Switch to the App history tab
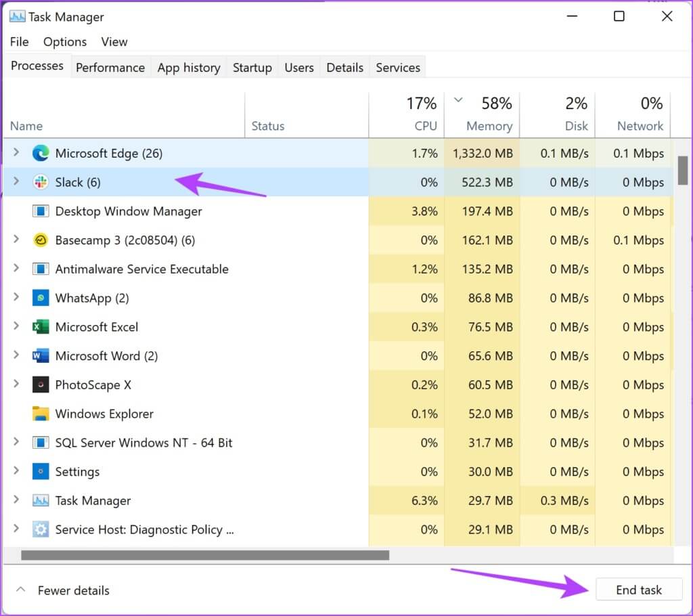The width and height of the screenshot is (693, 616). pyautogui.click(x=189, y=67)
